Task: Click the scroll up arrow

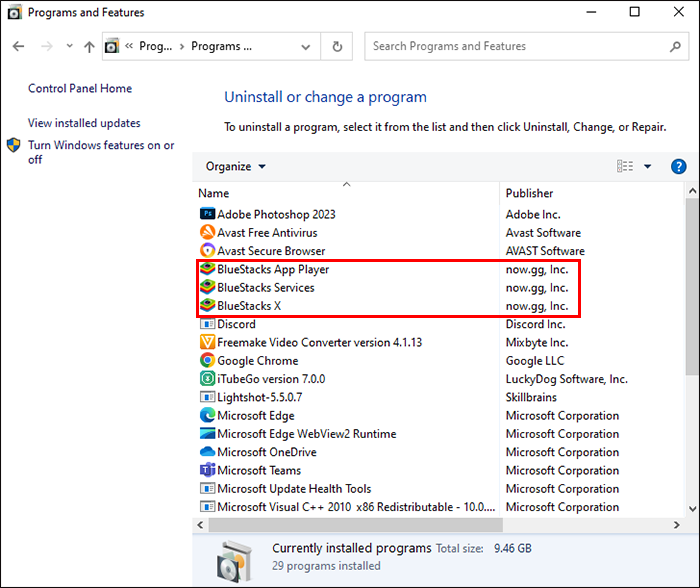Action: pos(692,191)
